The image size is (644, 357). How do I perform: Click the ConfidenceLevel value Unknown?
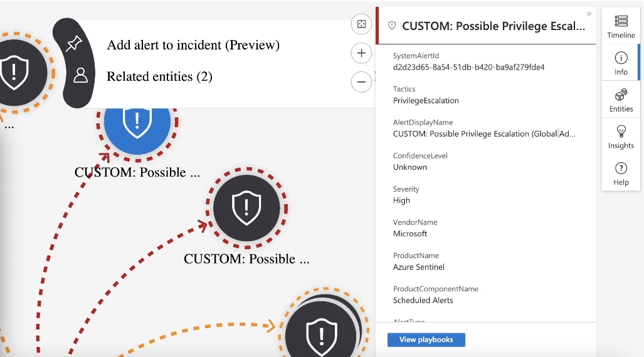click(x=410, y=167)
